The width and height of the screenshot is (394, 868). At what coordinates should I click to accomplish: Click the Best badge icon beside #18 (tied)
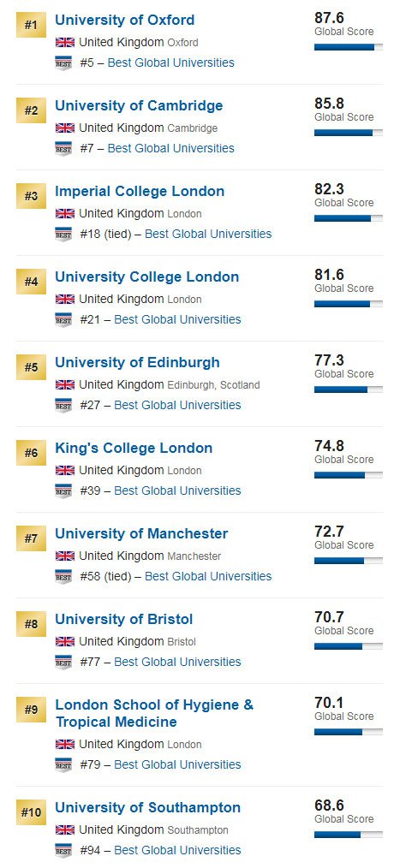(x=63, y=235)
